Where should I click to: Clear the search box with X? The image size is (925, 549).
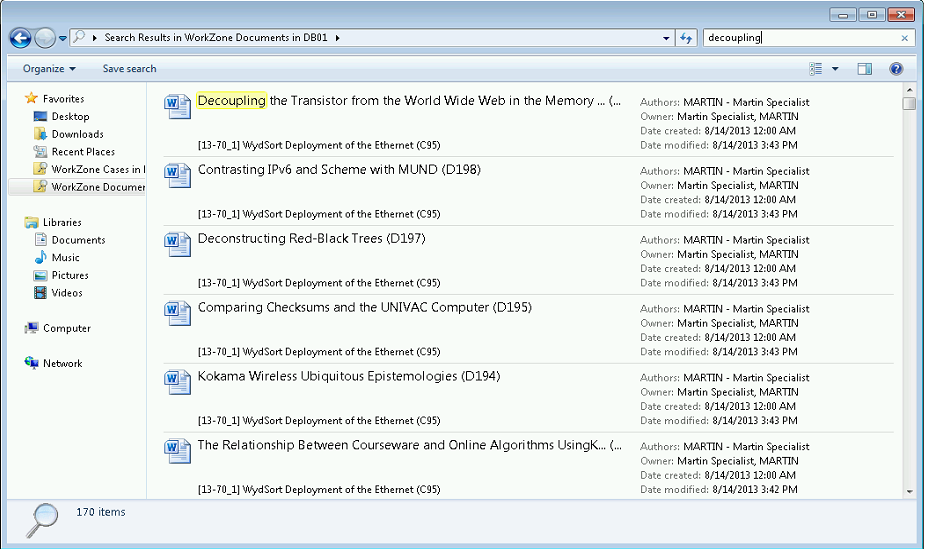click(905, 38)
